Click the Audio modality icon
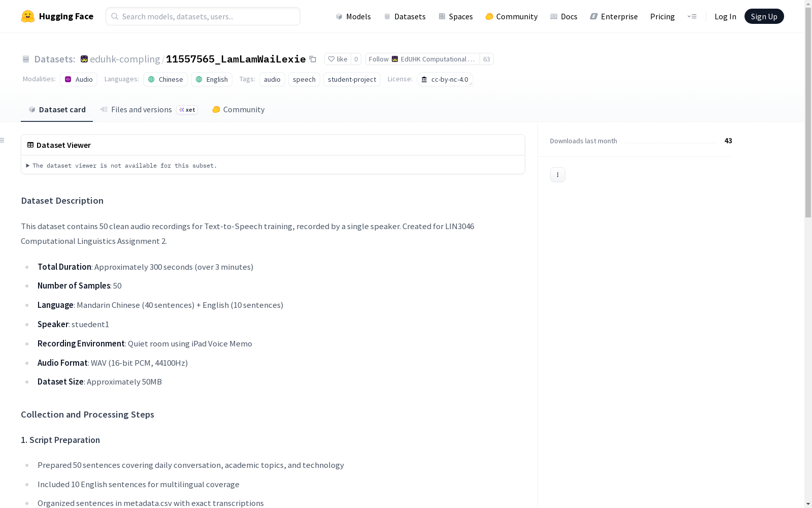The image size is (812, 508). tap(68, 79)
